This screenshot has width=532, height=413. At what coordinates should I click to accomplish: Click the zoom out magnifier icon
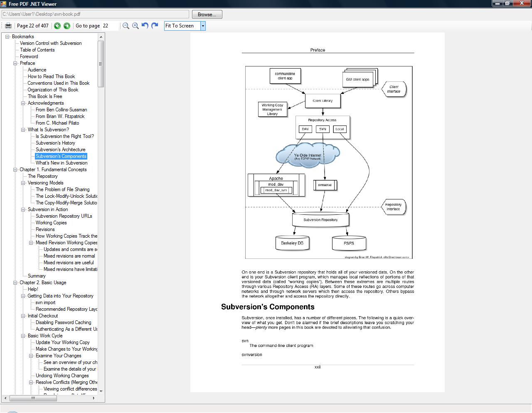click(126, 26)
